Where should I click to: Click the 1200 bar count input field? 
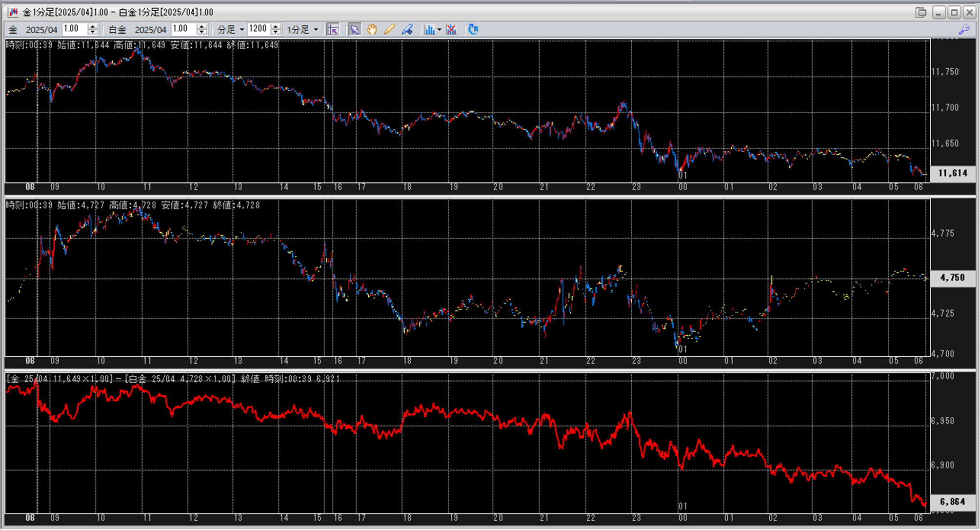click(258, 29)
